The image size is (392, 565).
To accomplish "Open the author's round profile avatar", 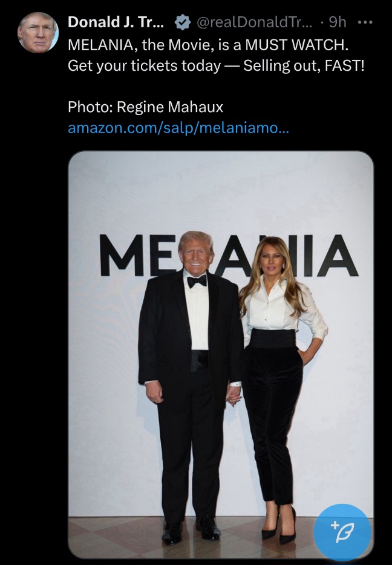I will click(38, 32).
